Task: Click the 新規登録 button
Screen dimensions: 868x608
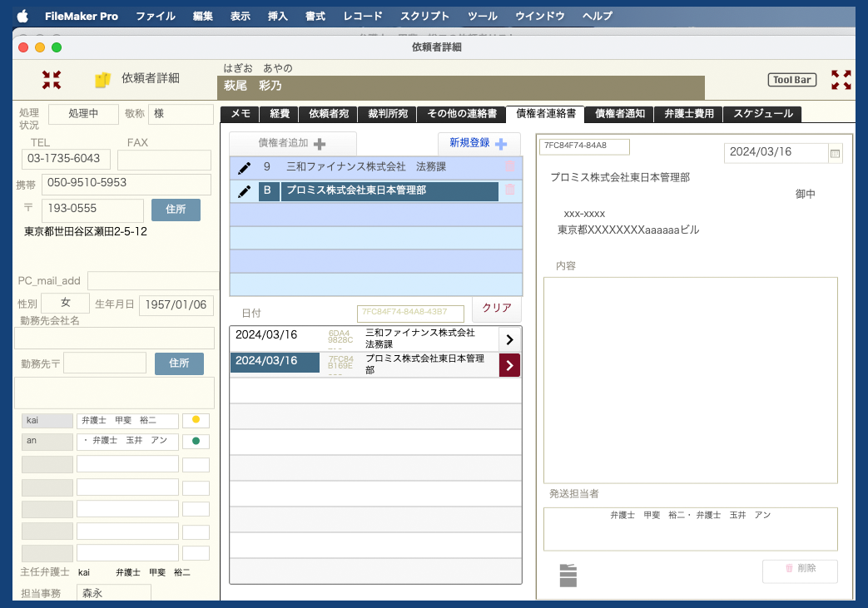Action: (x=479, y=143)
